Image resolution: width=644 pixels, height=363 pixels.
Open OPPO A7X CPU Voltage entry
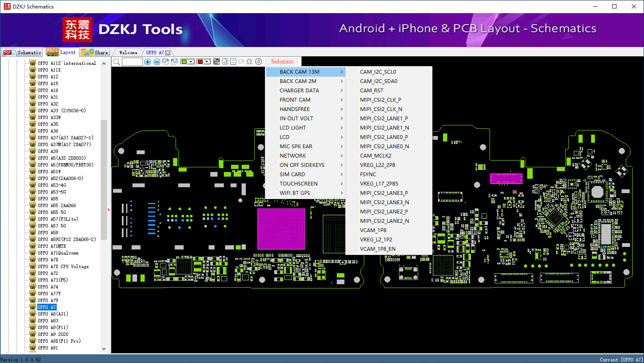pyautogui.click(x=63, y=266)
